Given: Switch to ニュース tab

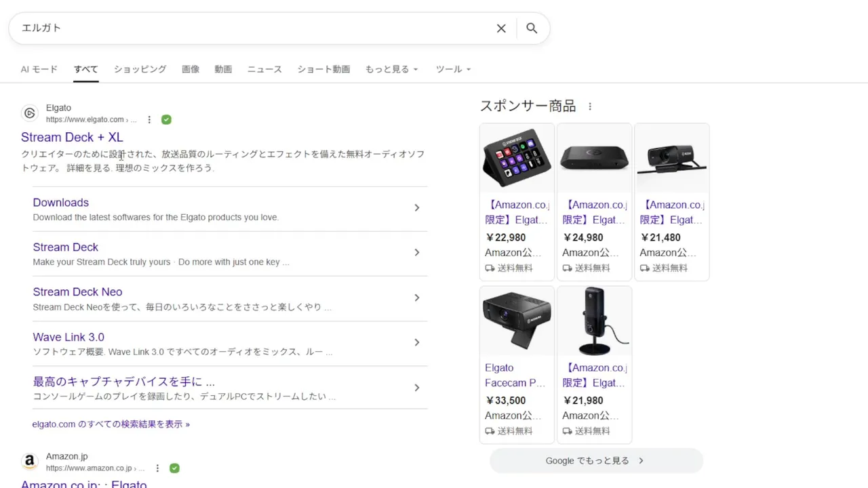Looking at the screenshot, I should pos(264,69).
